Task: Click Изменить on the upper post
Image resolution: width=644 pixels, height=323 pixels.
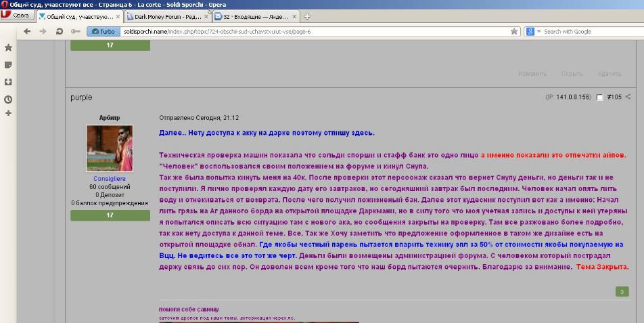Action: click(x=532, y=74)
